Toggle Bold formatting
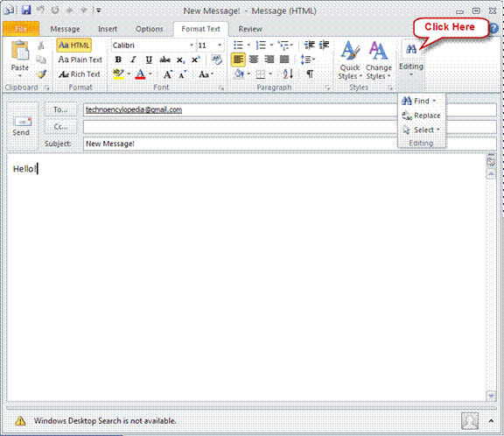The width and height of the screenshot is (504, 436). click(118, 60)
